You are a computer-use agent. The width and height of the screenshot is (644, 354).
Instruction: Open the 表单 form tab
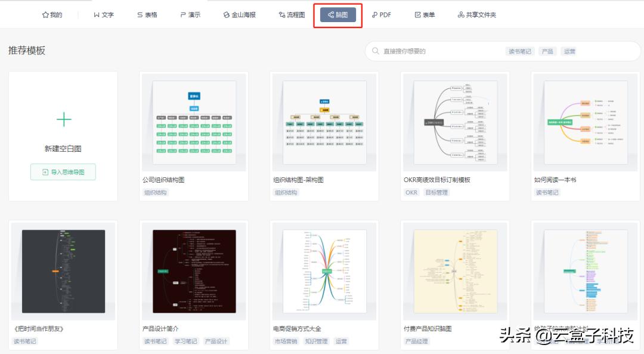[x=425, y=15]
